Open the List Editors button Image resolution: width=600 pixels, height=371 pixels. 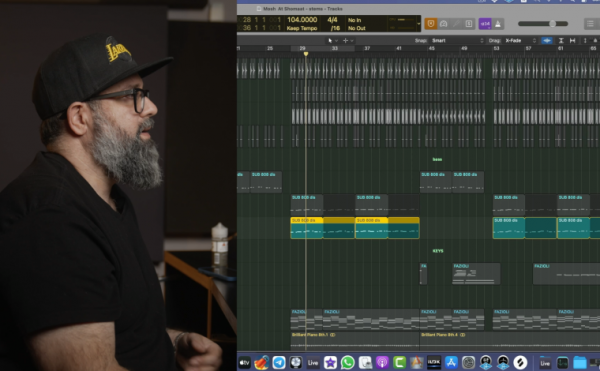tap(590, 24)
